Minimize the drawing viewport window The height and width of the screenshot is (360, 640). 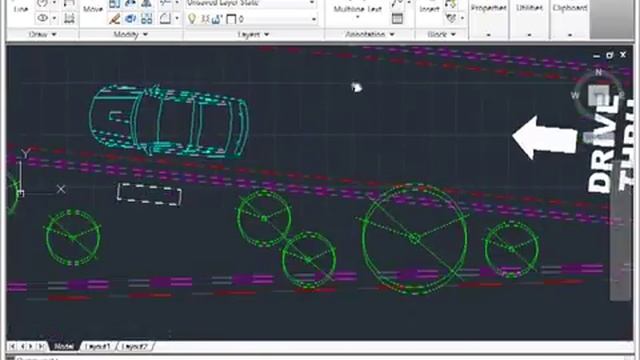[596, 56]
